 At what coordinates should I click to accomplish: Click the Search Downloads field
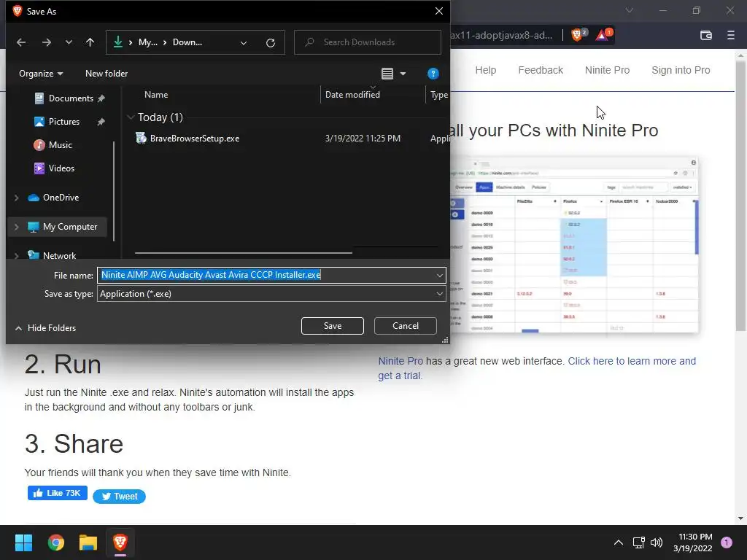click(368, 42)
